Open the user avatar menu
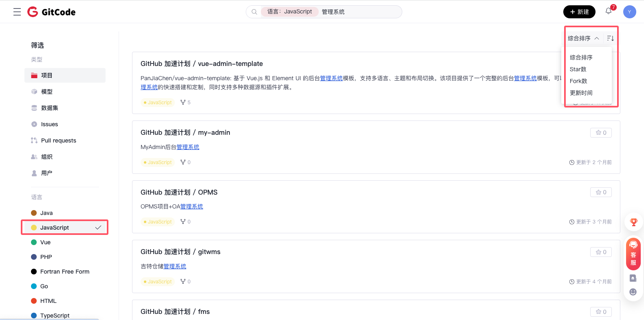 [x=629, y=12]
